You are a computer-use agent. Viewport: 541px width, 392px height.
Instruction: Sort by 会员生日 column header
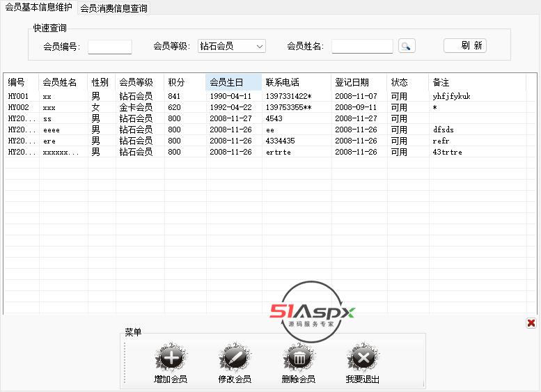pos(233,82)
